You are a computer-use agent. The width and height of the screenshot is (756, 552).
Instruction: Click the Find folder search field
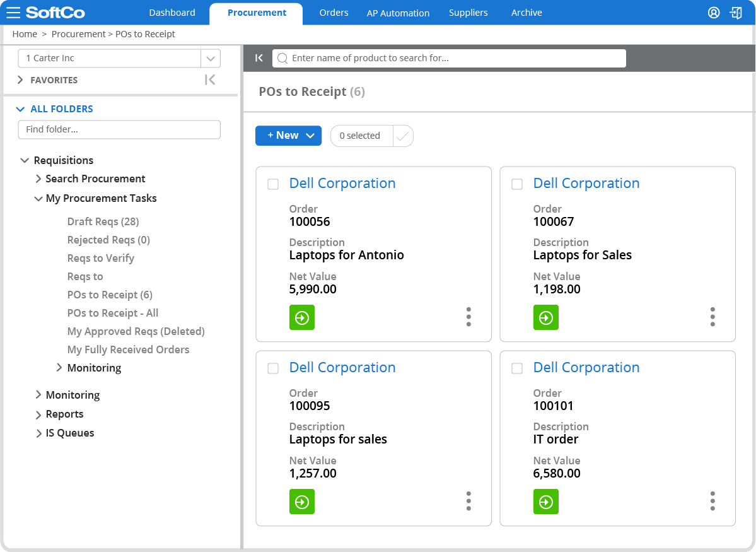click(119, 129)
